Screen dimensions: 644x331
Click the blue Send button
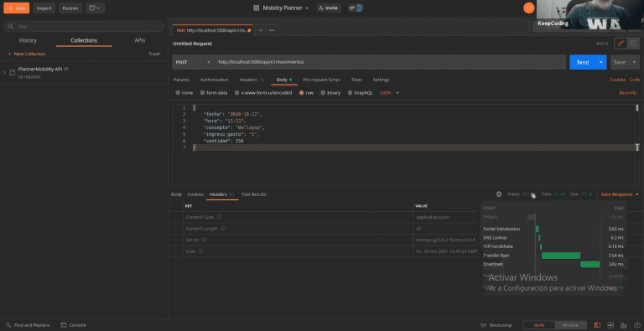[583, 62]
